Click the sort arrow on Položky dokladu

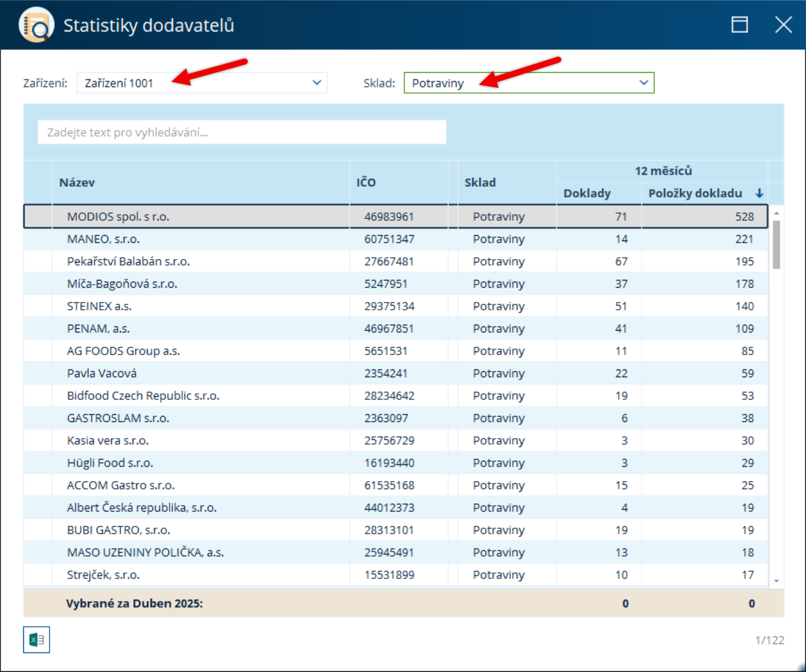(759, 193)
